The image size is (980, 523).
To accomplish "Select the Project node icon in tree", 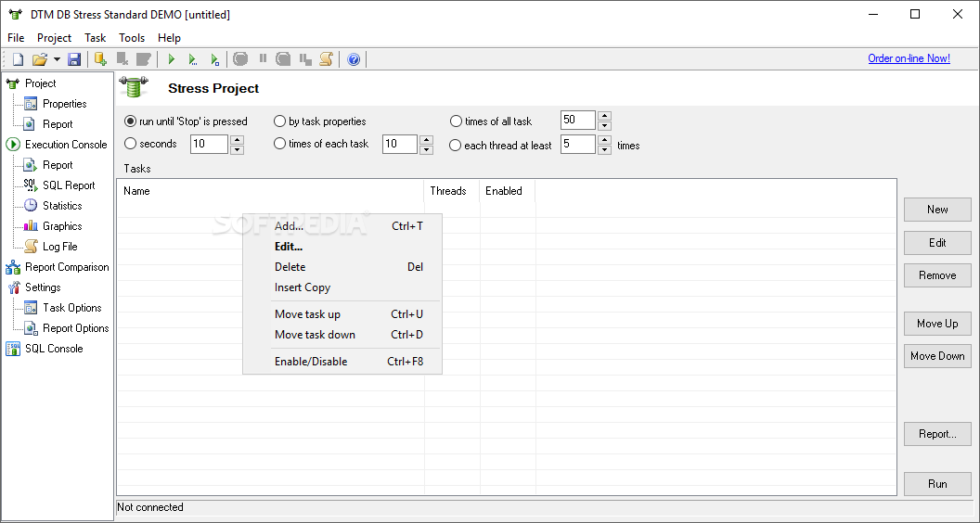I will click(13, 83).
